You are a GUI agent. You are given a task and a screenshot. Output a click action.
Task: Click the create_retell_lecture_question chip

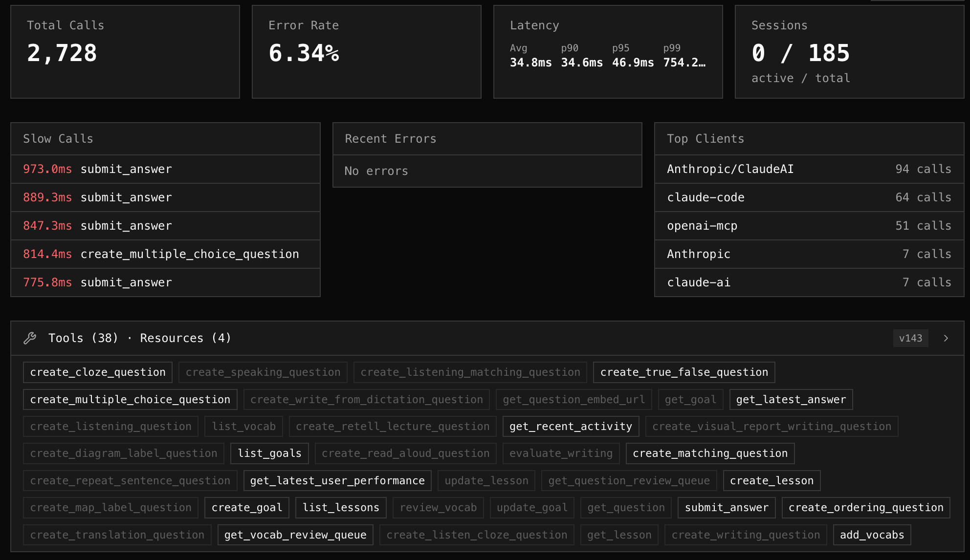(393, 427)
